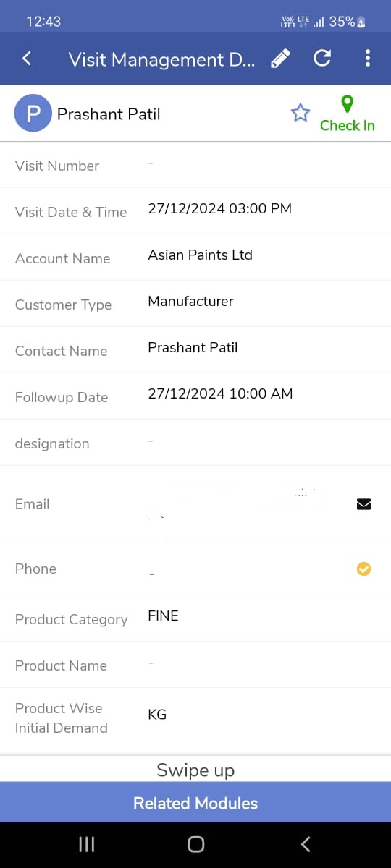Tap the yellow checkmark beside Phone
391x868 pixels.
coord(364,569)
